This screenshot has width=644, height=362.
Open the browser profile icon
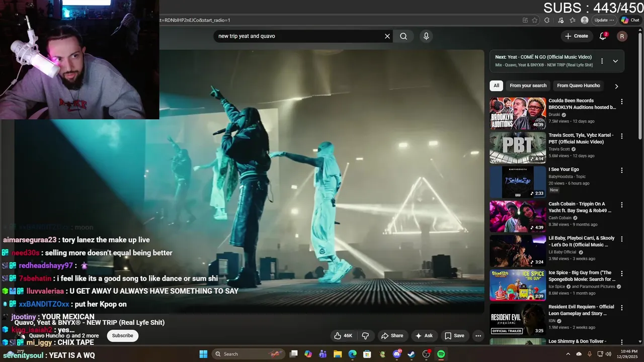click(x=585, y=20)
